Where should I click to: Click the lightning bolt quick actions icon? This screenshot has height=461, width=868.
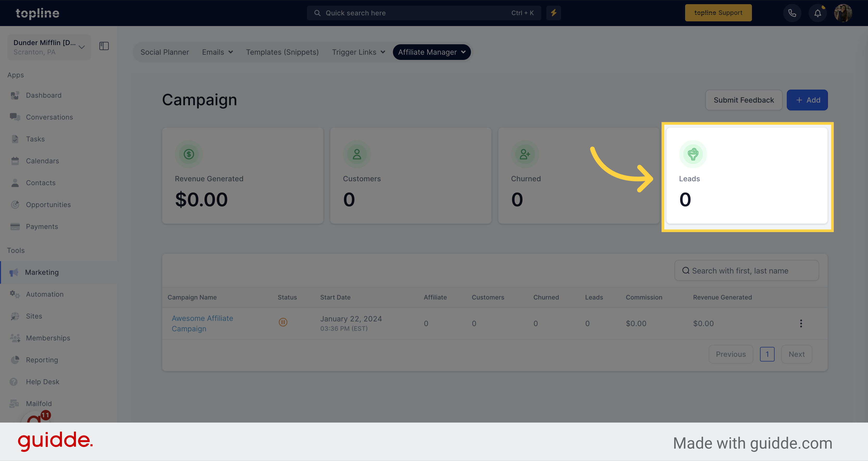click(554, 13)
